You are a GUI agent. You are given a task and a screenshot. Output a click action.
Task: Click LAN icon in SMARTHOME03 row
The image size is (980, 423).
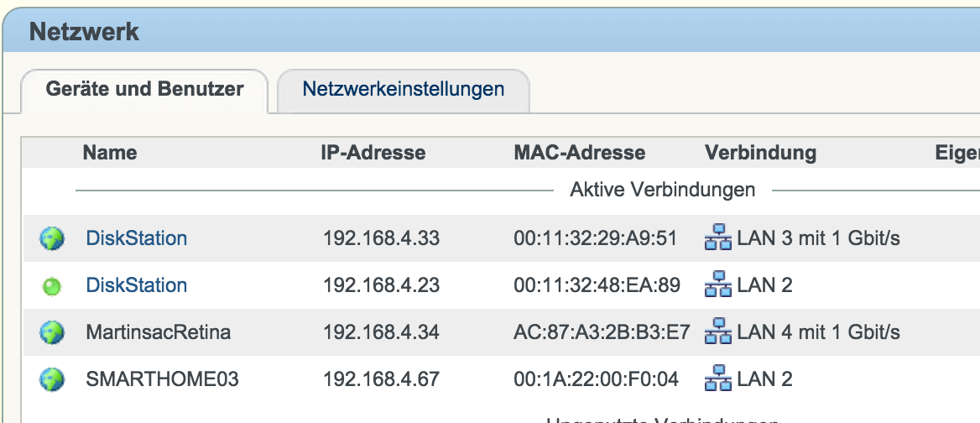[x=718, y=379]
